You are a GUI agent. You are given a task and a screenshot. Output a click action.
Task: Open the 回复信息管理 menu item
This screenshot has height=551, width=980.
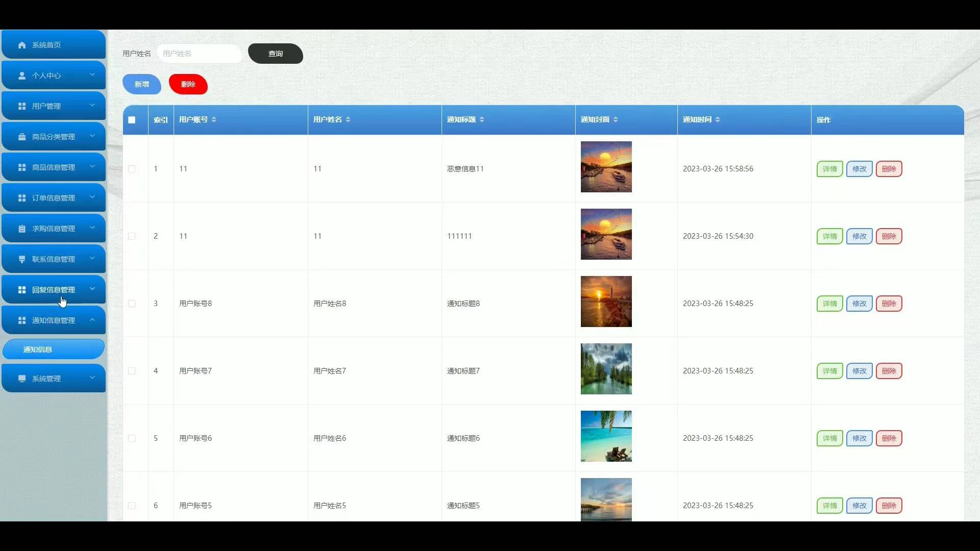[53, 290]
